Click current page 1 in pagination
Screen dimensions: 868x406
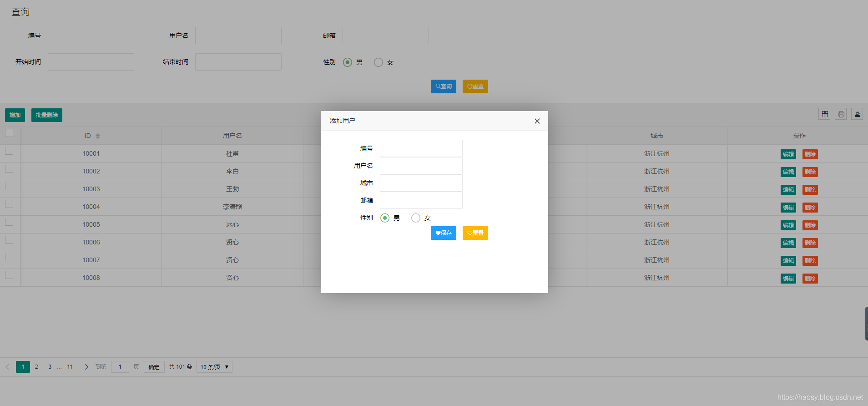(x=23, y=367)
